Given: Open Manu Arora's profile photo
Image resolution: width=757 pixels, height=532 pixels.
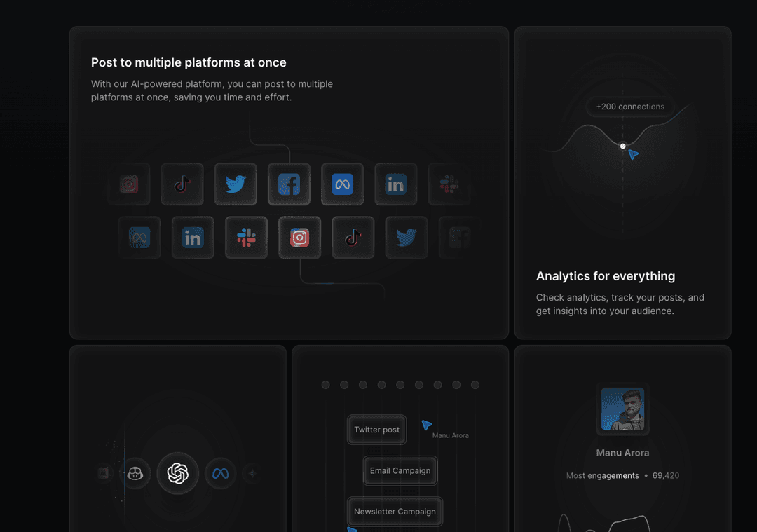Looking at the screenshot, I should (623, 409).
